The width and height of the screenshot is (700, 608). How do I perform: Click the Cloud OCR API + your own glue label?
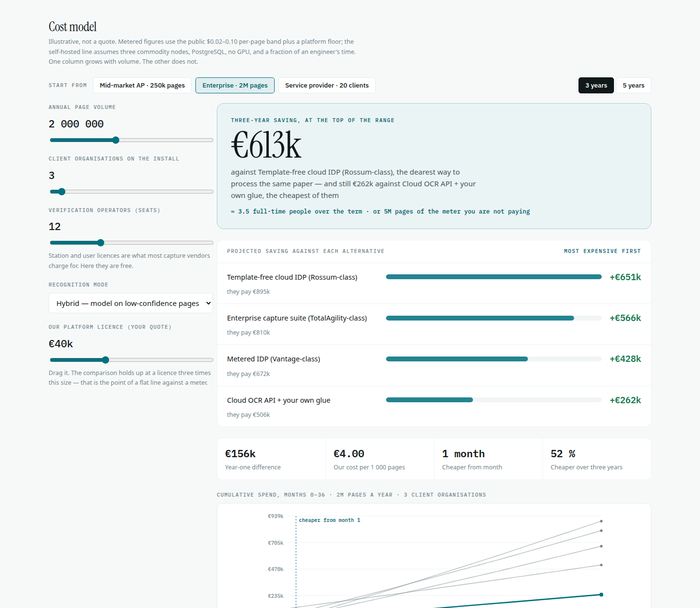tap(279, 400)
